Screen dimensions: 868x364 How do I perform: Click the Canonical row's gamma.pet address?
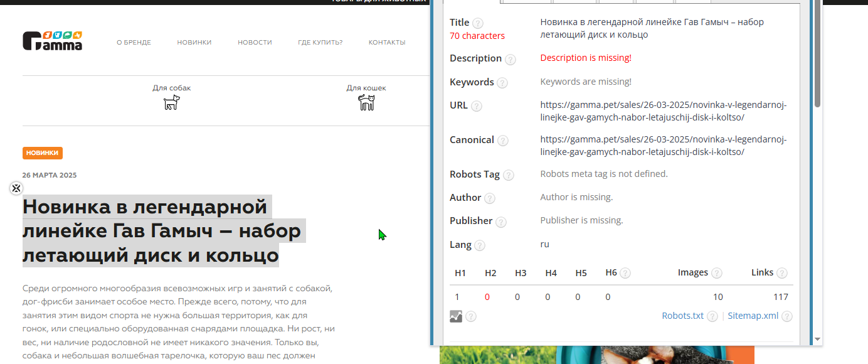664,146
